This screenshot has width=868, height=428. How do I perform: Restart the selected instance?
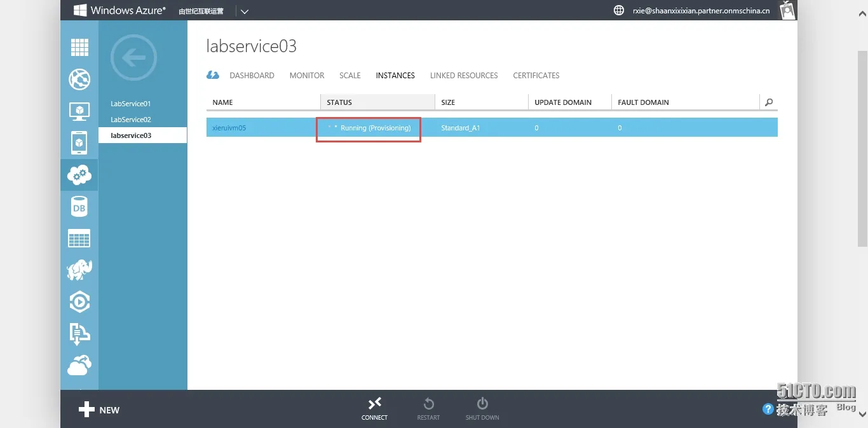click(428, 409)
